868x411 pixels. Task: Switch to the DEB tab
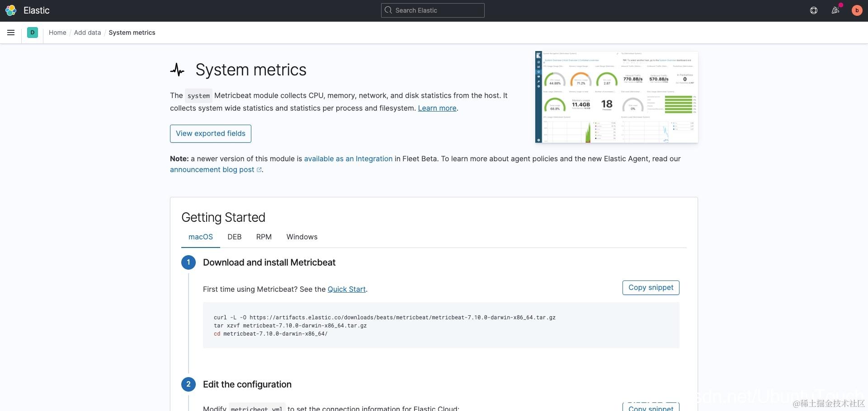(234, 237)
